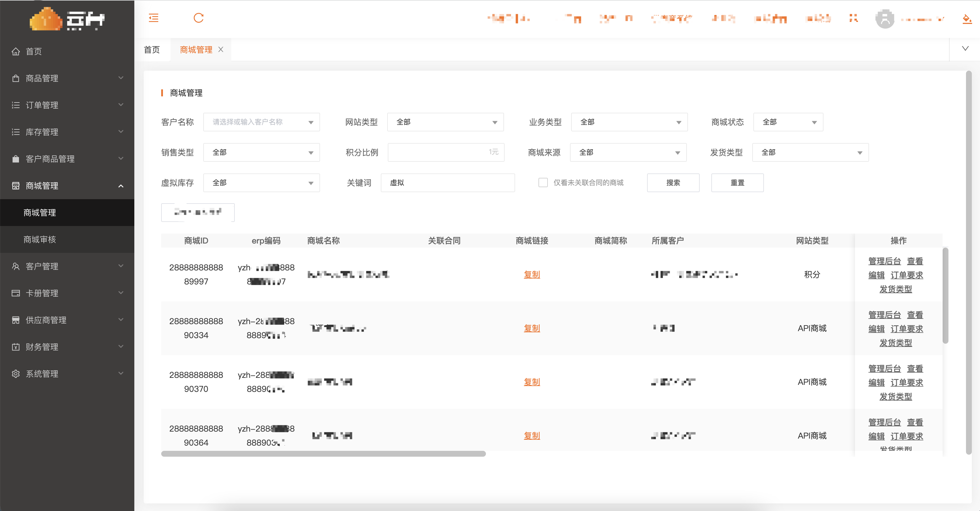
Task: Click the 积分 cell in first row
Action: click(812, 274)
